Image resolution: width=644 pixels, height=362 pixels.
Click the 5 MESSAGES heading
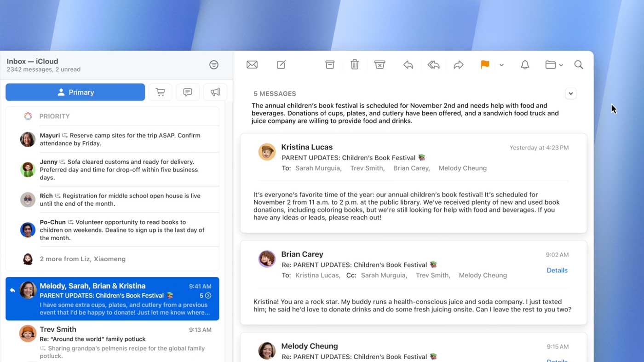point(275,93)
